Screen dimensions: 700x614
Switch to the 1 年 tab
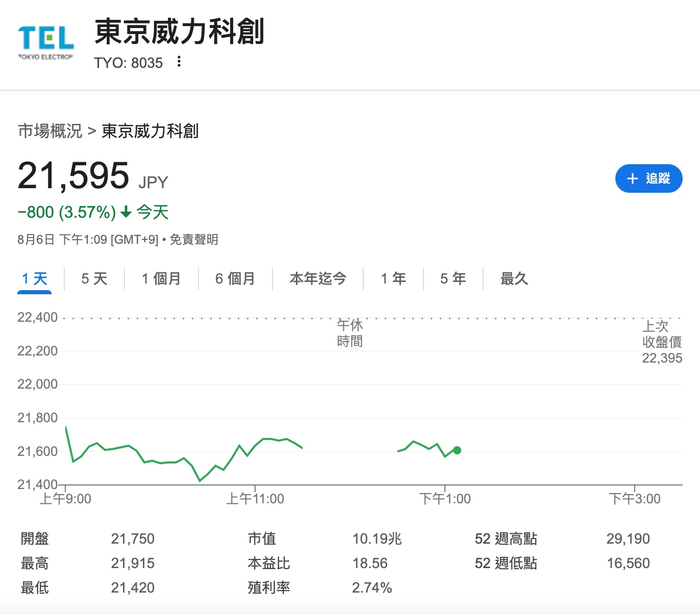coord(393,279)
